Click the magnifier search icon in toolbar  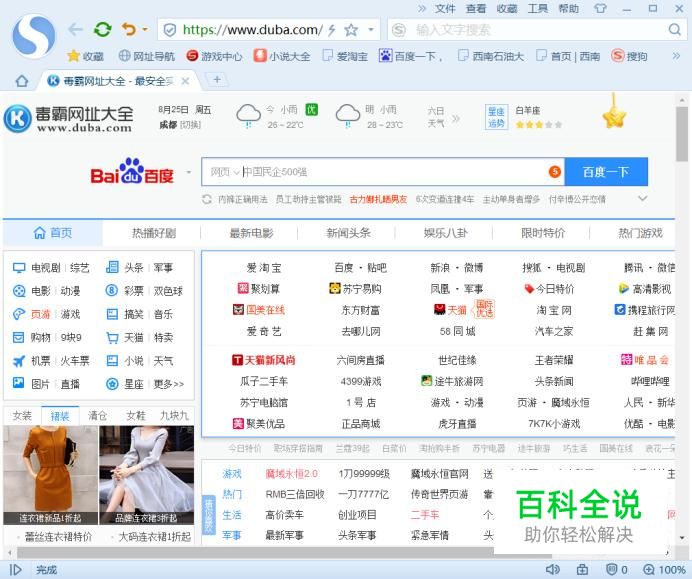pos(674,30)
